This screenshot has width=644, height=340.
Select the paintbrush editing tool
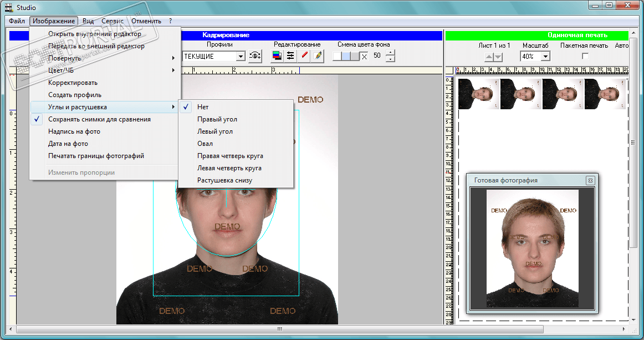pyautogui.click(x=317, y=56)
